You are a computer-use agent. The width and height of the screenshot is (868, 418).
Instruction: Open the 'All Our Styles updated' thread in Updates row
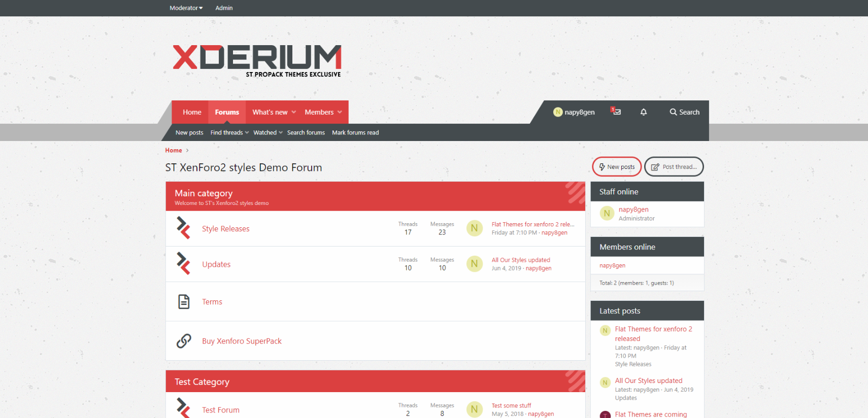click(x=521, y=260)
